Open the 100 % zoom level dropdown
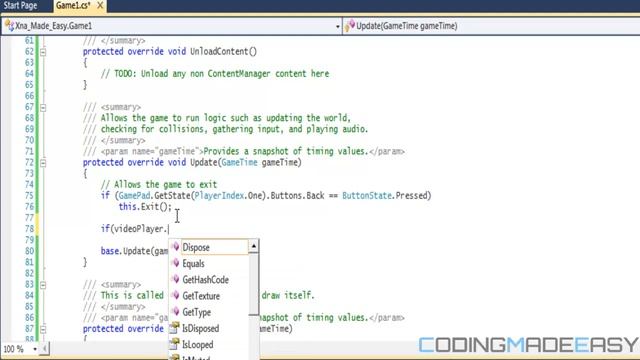This screenshot has width=640, height=360. (x=35, y=349)
